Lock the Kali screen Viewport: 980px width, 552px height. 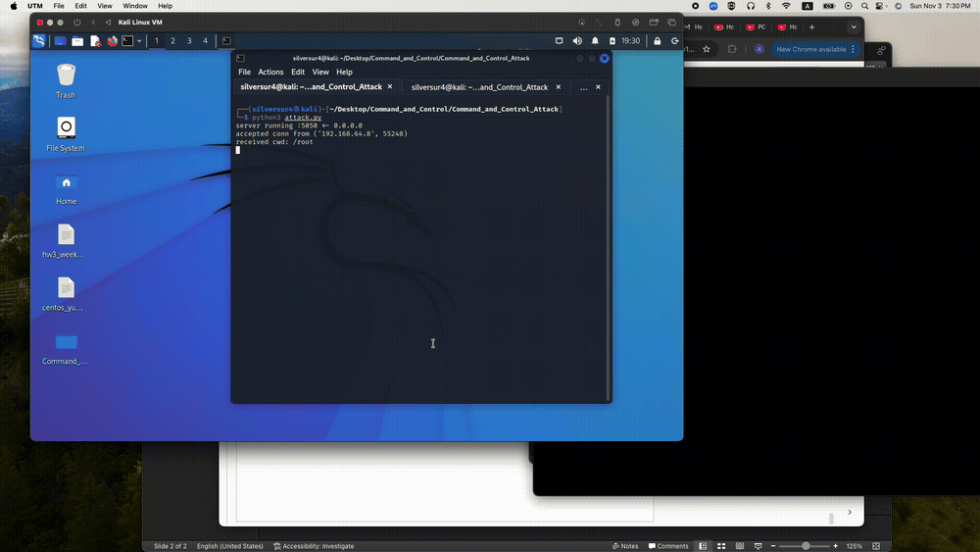(658, 41)
